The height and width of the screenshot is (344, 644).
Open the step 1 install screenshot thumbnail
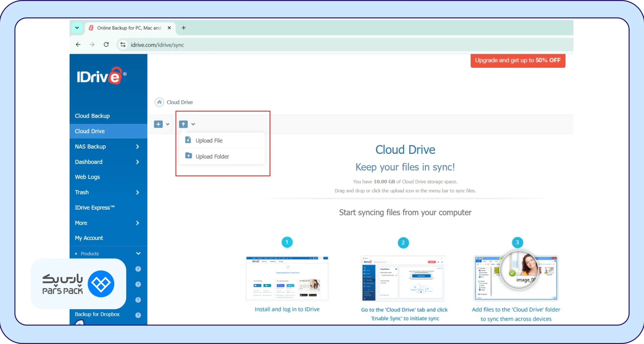(287, 278)
